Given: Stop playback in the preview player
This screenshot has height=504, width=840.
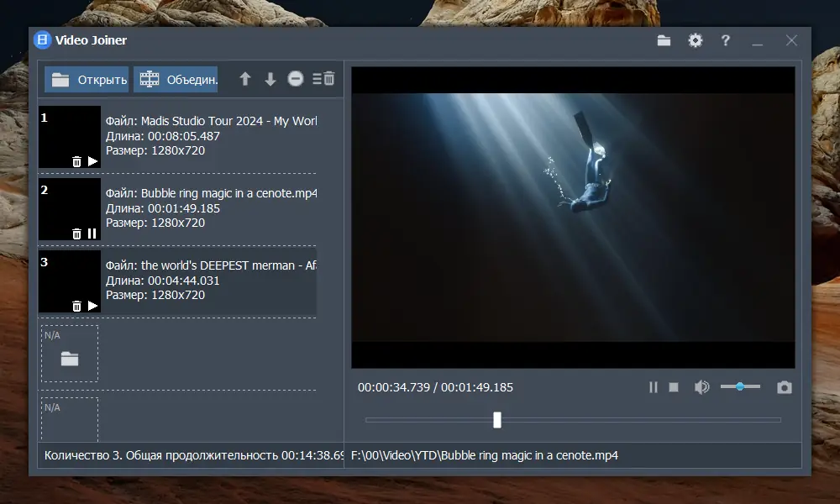Looking at the screenshot, I should [x=674, y=386].
